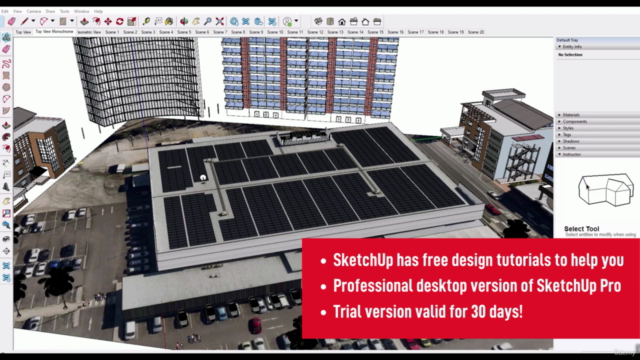Select the Tape Measure tool in top toolbar

[x=146, y=21]
